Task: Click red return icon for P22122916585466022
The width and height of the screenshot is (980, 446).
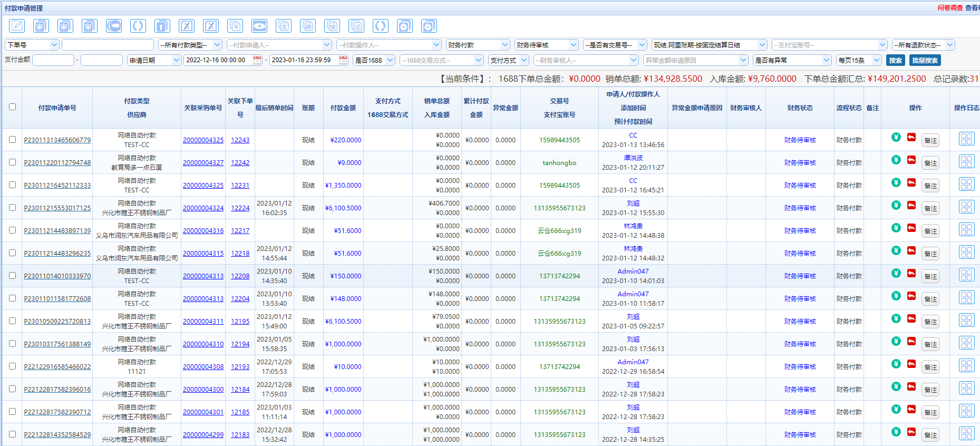Action: [911, 364]
